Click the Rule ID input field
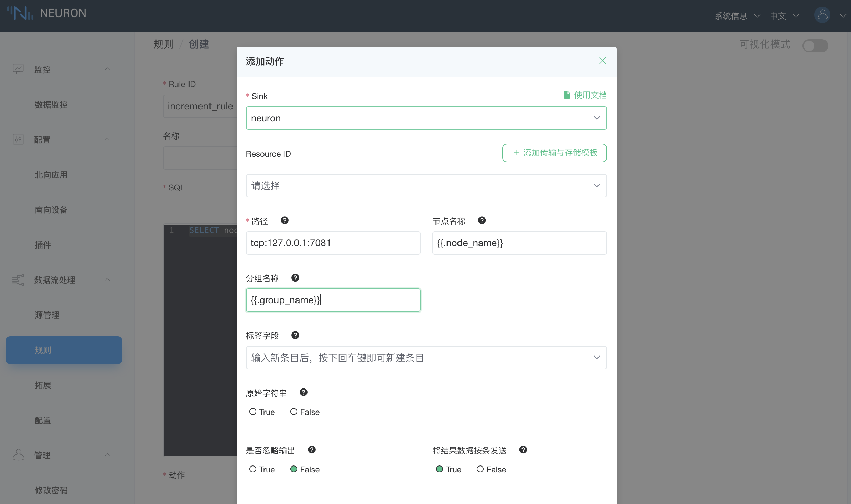851x504 pixels. 200,106
